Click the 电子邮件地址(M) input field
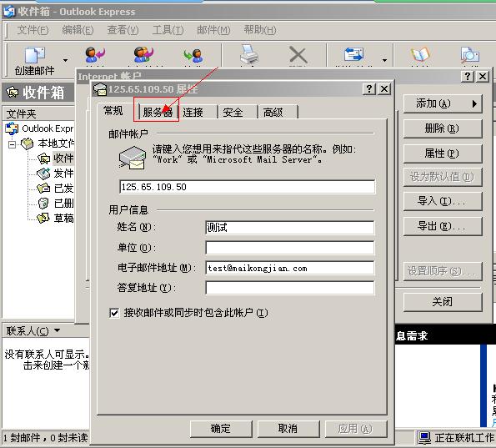 [289, 268]
